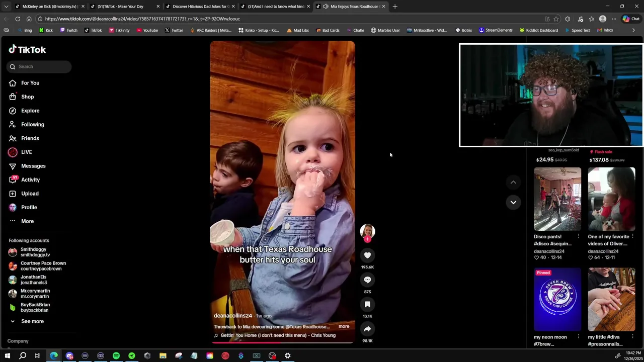Viewport: 644px width, 362px height.
Task: Open the Oliver favorite videos thumbnail
Action: click(x=611, y=199)
